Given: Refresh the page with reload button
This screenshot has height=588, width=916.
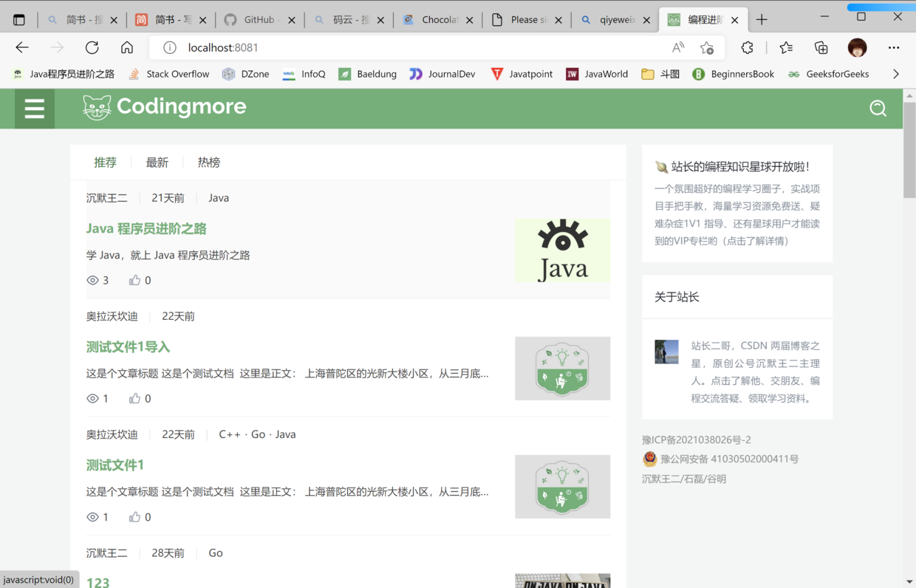Looking at the screenshot, I should tap(92, 47).
